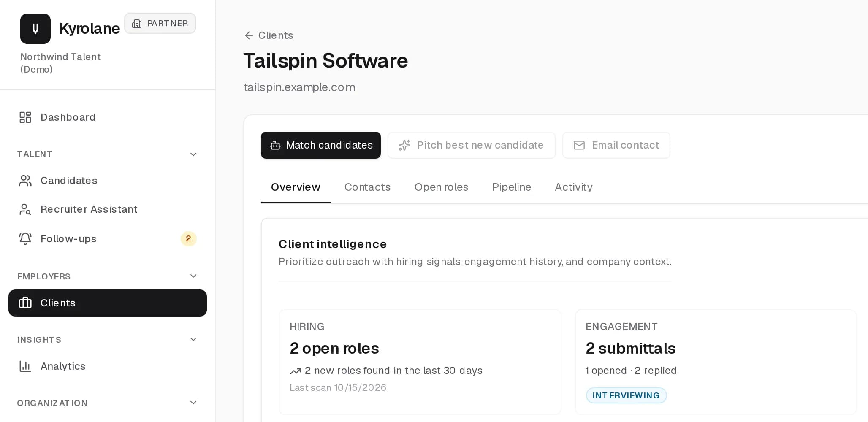
Task: Click the Clients briefcase icon
Action: pyautogui.click(x=25, y=303)
